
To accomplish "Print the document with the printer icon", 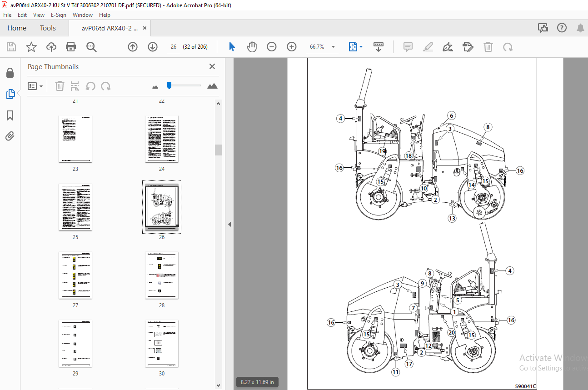I will click(71, 47).
